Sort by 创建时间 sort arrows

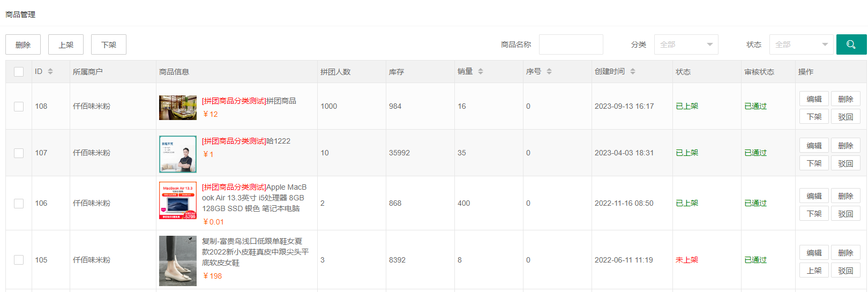click(x=633, y=71)
